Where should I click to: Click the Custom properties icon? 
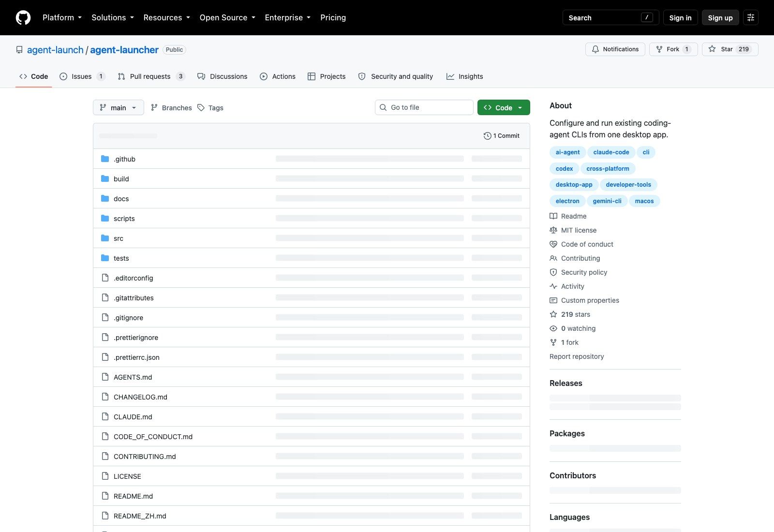pos(553,300)
